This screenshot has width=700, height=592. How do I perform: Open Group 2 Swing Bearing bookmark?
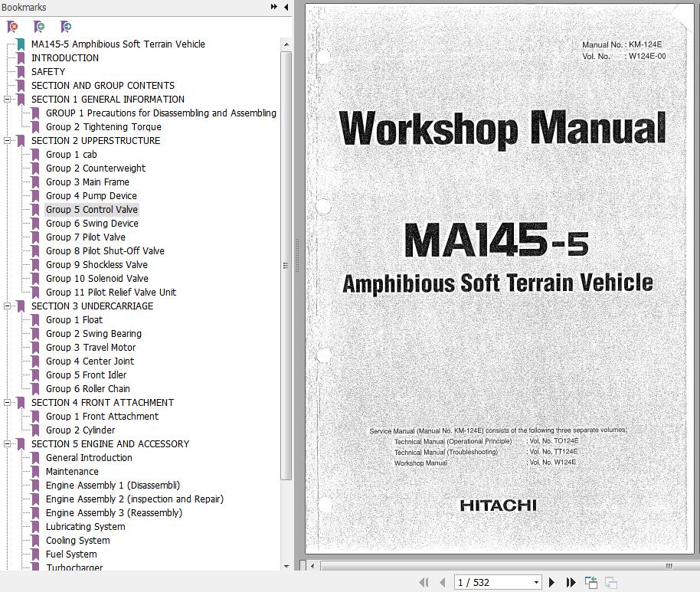tap(93, 333)
